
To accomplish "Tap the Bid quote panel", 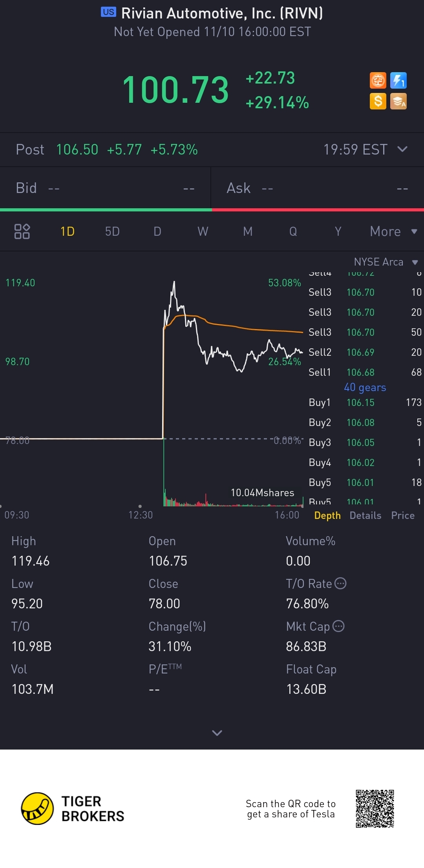I will (105, 188).
